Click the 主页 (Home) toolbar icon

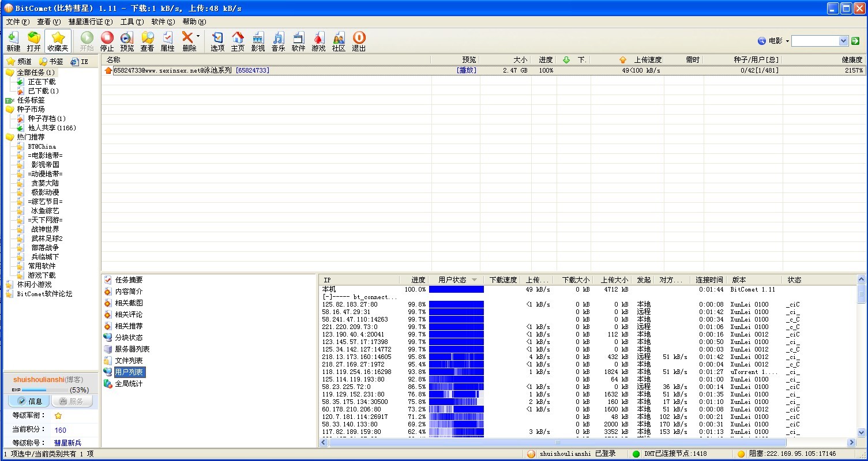(238, 41)
